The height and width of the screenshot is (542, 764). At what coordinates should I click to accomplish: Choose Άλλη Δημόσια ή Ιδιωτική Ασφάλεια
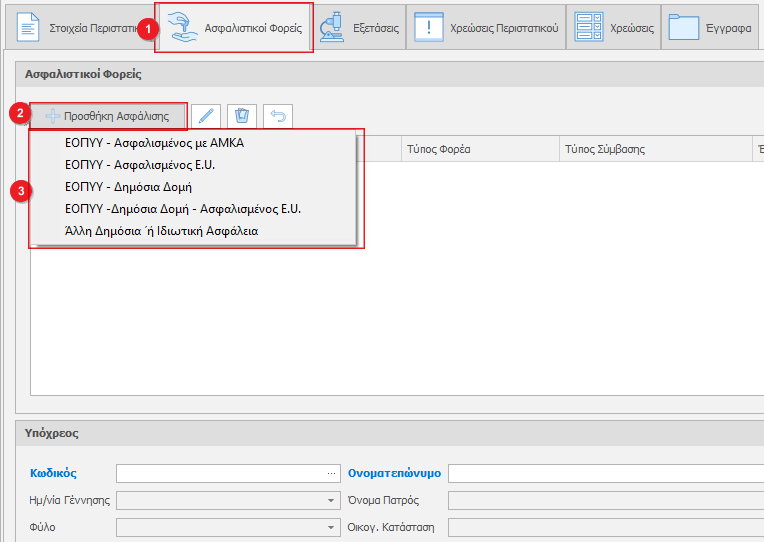pos(161,231)
